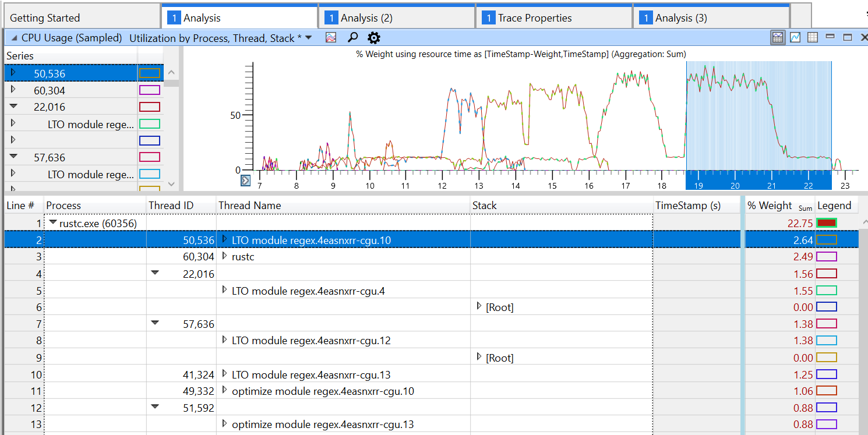The height and width of the screenshot is (435, 868).
Task: Expand [Root] stack on line 9
Action: [479, 357]
